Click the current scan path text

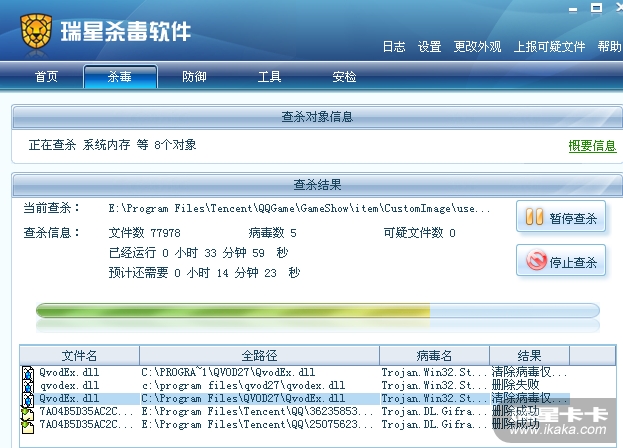pos(299,209)
